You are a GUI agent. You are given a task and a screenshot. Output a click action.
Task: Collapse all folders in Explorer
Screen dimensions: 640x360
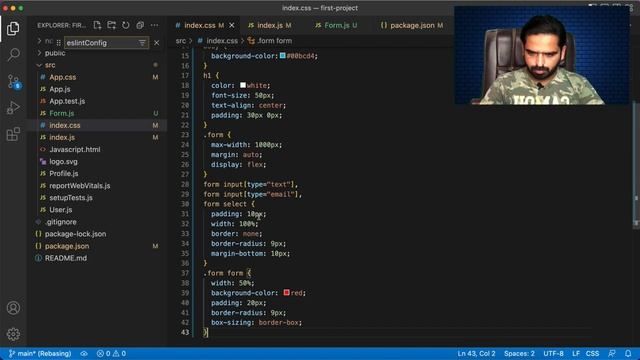pos(140,25)
